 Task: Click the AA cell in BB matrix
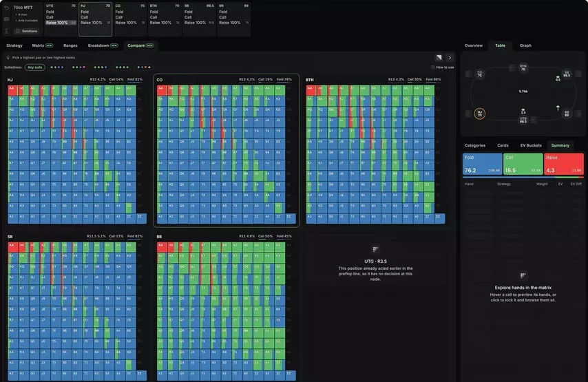pyautogui.click(x=162, y=246)
